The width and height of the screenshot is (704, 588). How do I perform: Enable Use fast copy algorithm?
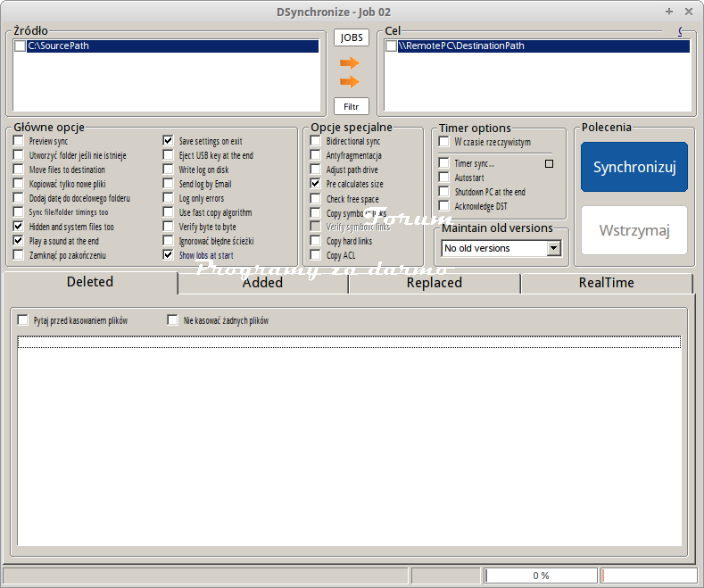point(168,212)
